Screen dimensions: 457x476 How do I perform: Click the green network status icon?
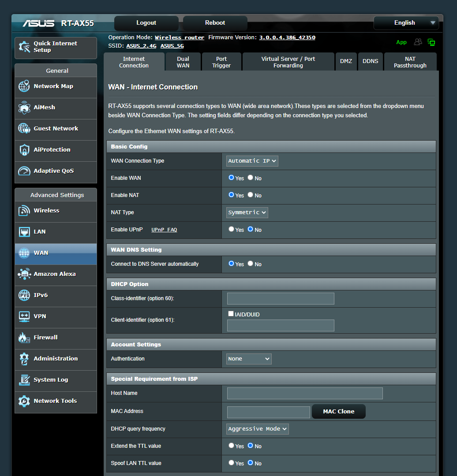coord(431,42)
